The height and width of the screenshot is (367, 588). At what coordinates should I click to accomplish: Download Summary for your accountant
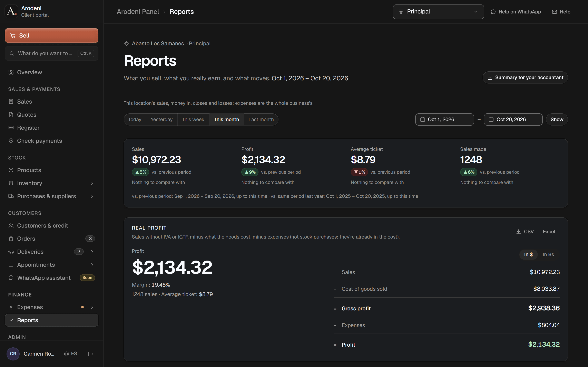click(x=525, y=77)
